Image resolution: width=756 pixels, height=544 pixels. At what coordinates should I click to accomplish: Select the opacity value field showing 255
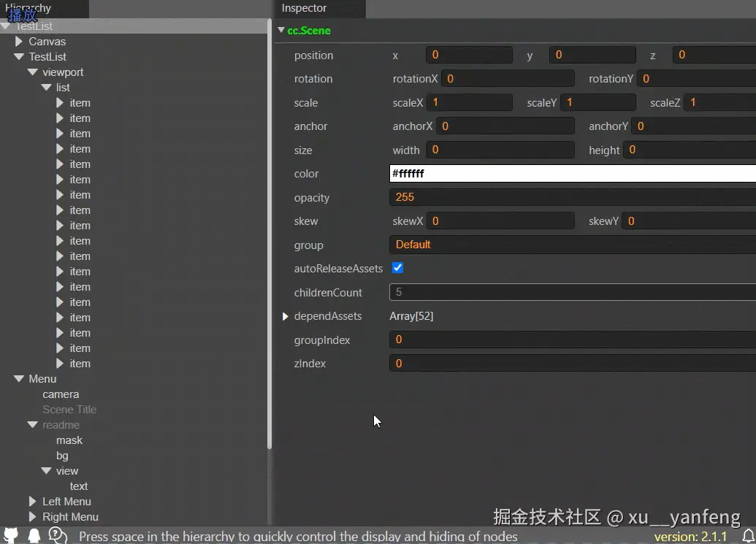point(511,197)
